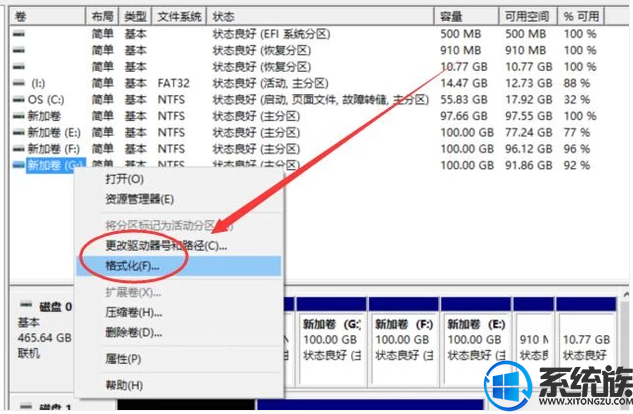
Task: Click the (I:) FAT32 volume drive icon
Action: coord(18,83)
